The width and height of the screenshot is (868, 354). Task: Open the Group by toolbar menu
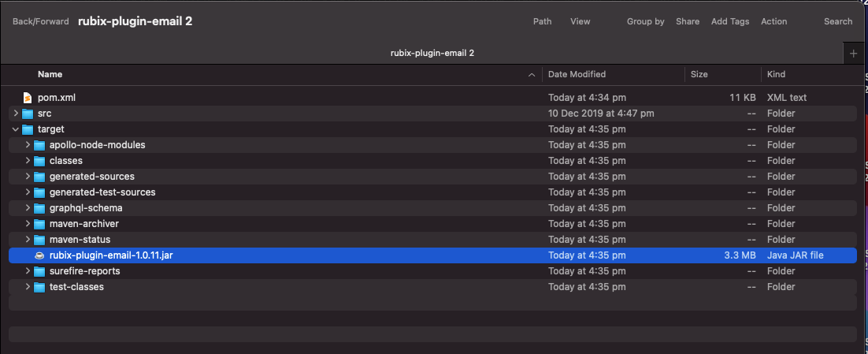click(x=645, y=21)
